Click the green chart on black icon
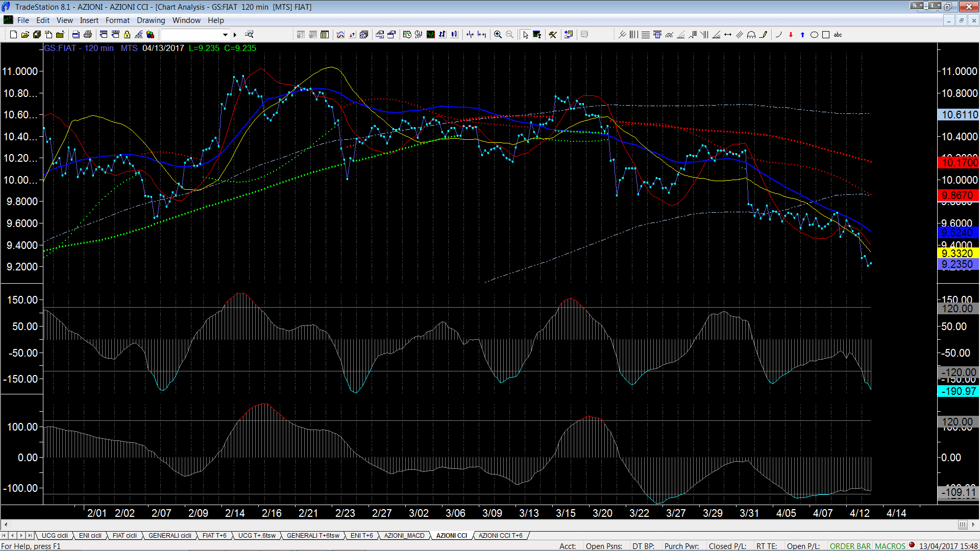Screen dimensions: 980x551 coord(430,35)
